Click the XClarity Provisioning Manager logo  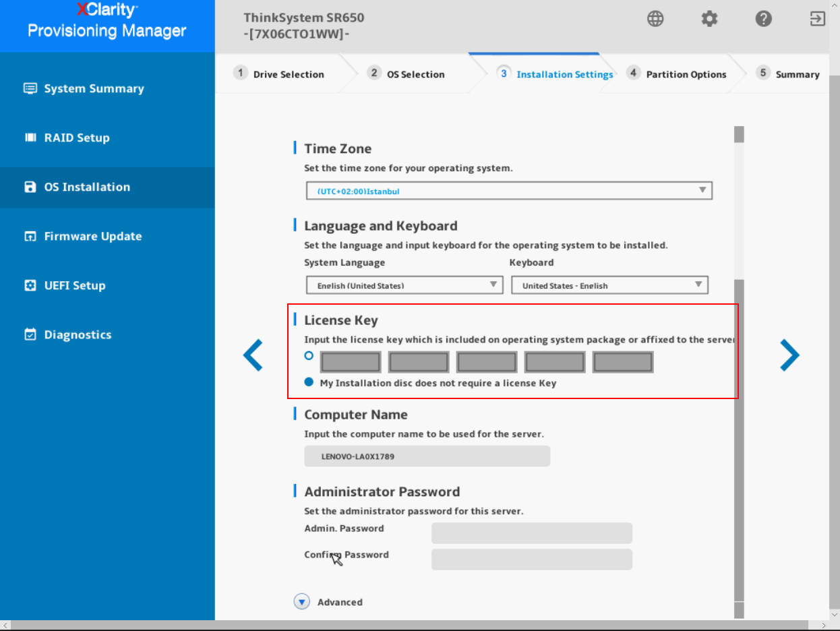point(107,21)
